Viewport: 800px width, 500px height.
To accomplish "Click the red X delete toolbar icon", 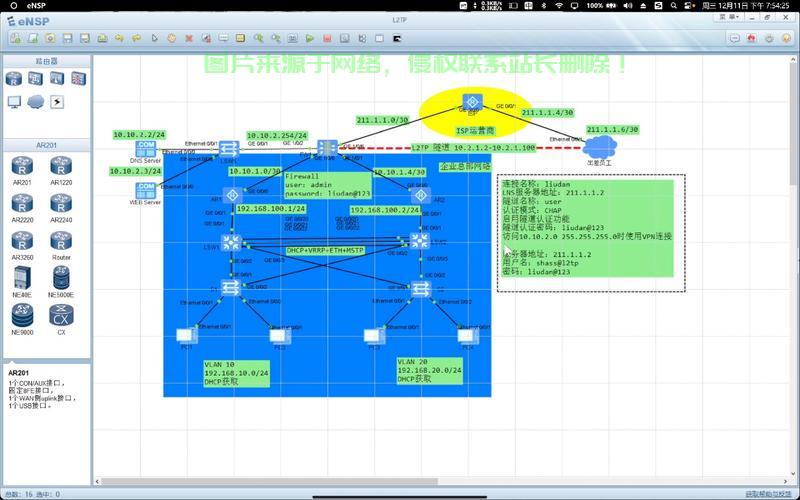I will [189, 38].
